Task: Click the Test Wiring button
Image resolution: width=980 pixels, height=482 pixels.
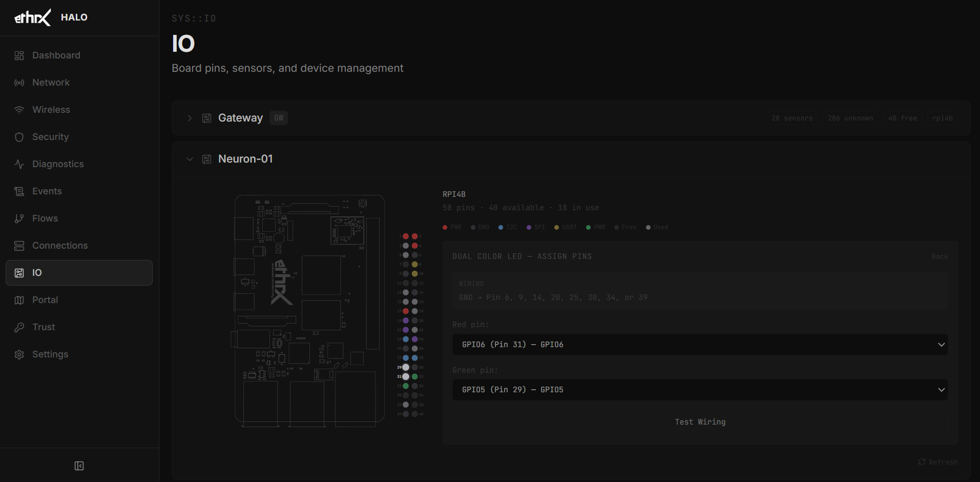Action: [700, 422]
